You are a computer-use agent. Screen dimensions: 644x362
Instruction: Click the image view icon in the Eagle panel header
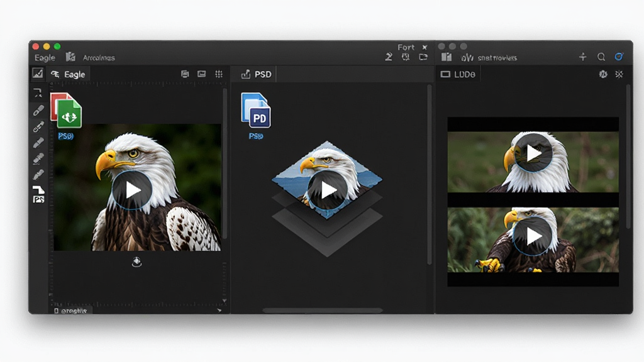pos(202,74)
